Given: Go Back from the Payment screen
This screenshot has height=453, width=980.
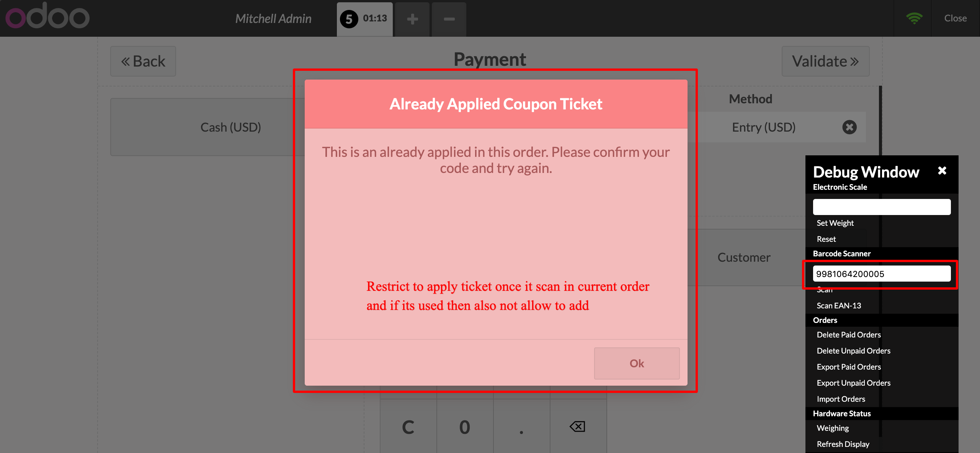Looking at the screenshot, I should tap(143, 61).
